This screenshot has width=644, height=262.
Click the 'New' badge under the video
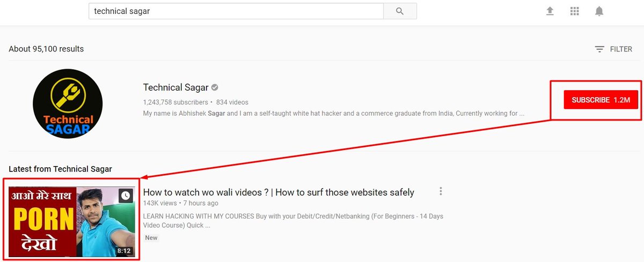[x=151, y=238]
